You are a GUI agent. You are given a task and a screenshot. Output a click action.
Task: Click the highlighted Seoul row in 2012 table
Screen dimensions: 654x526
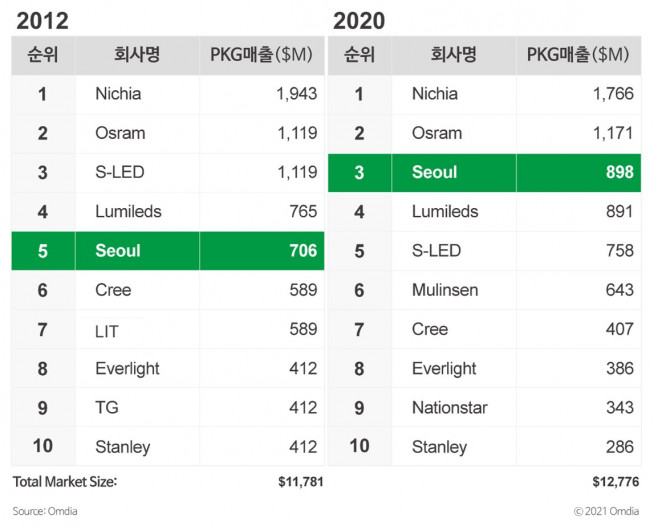pyautogui.click(x=168, y=251)
